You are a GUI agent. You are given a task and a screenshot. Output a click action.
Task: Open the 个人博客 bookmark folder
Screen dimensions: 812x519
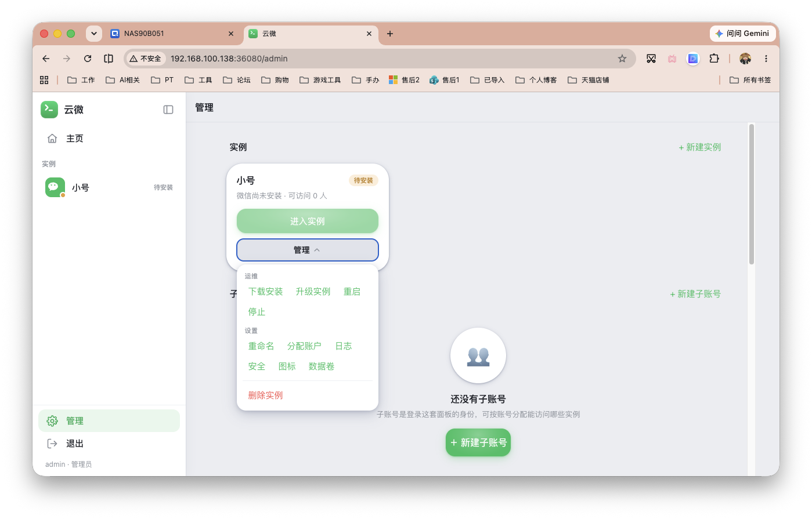(536, 80)
